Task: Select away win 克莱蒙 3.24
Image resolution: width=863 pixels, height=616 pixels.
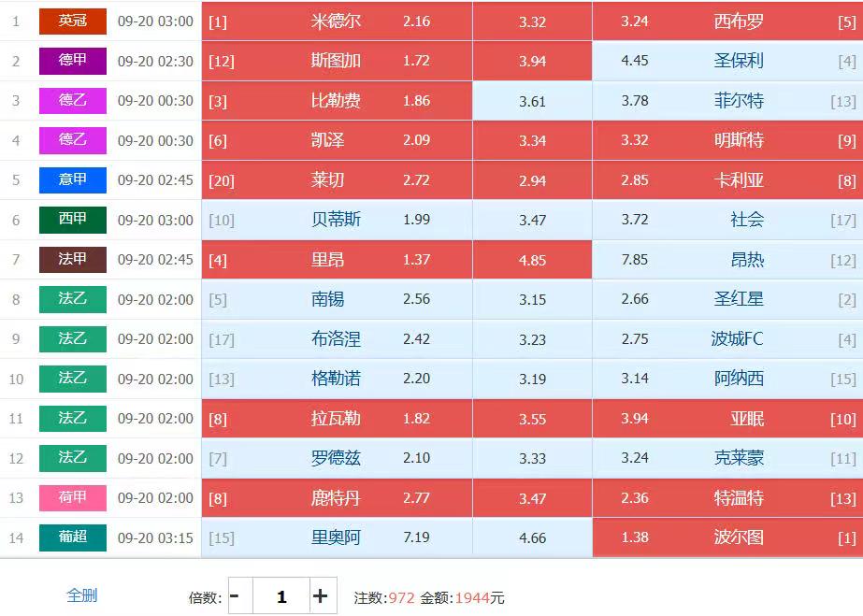Action: [x=727, y=458]
